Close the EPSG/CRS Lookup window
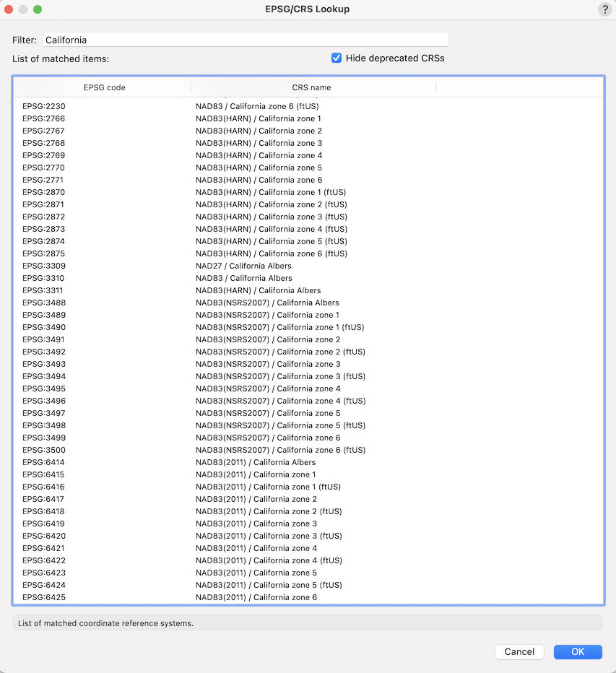This screenshot has width=616, height=673. click(9, 9)
